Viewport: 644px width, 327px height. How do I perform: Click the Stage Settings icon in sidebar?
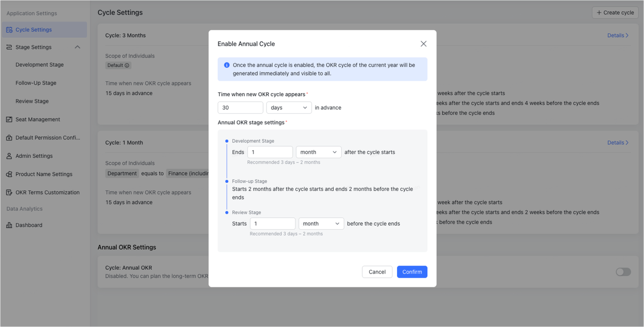click(9, 47)
